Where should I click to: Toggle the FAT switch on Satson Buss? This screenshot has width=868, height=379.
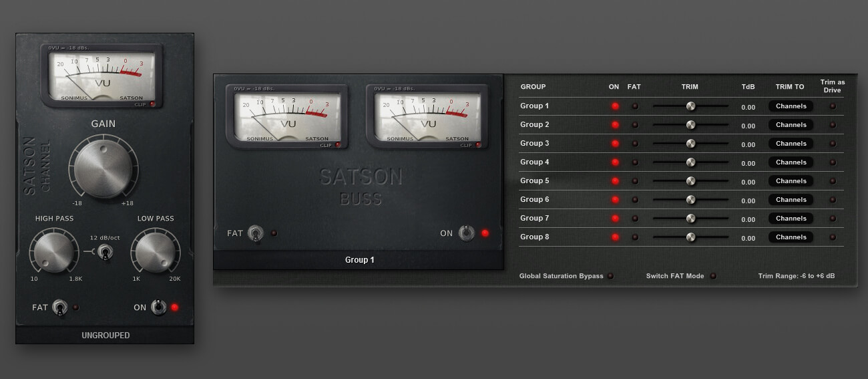(x=255, y=233)
